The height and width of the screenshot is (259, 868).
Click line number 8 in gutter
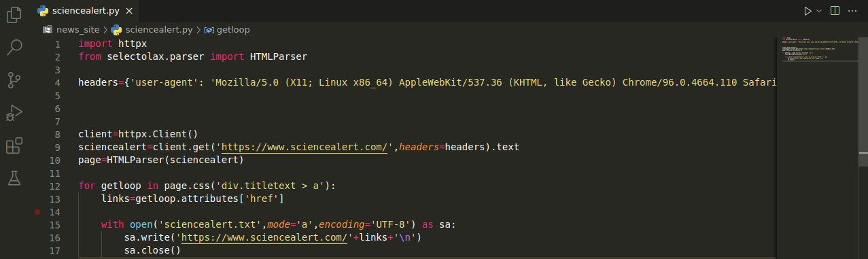[57, 135]
